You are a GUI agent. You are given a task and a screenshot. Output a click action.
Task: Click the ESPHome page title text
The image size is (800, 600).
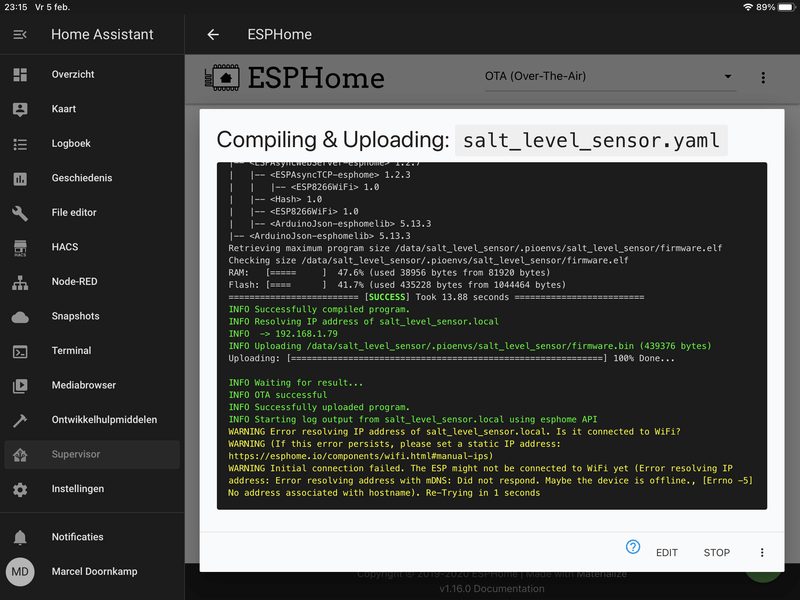280,35
